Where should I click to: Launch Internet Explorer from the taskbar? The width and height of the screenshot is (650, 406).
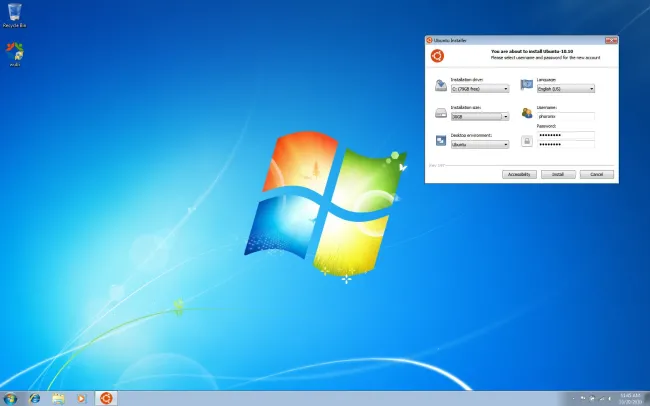tap(35, 399)
